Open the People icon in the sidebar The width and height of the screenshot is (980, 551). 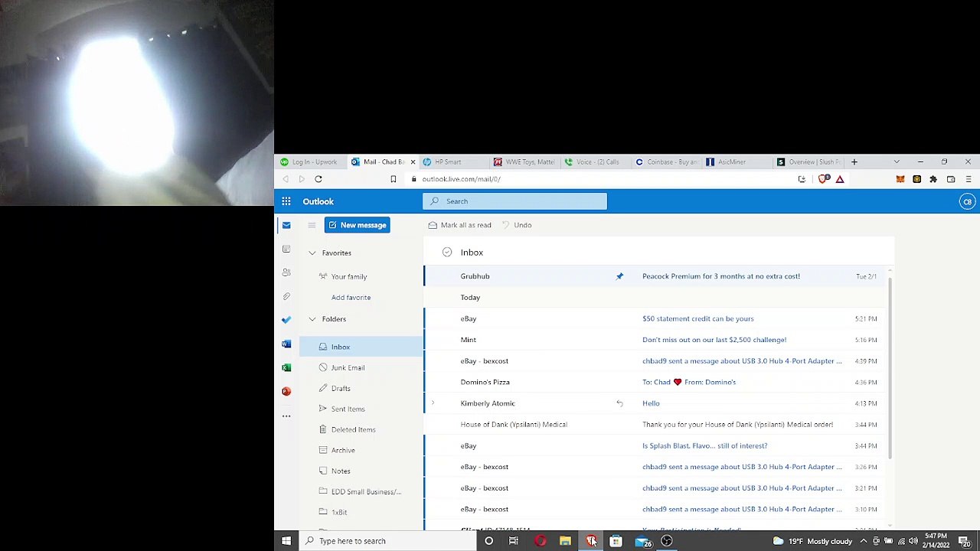point(286,272)
